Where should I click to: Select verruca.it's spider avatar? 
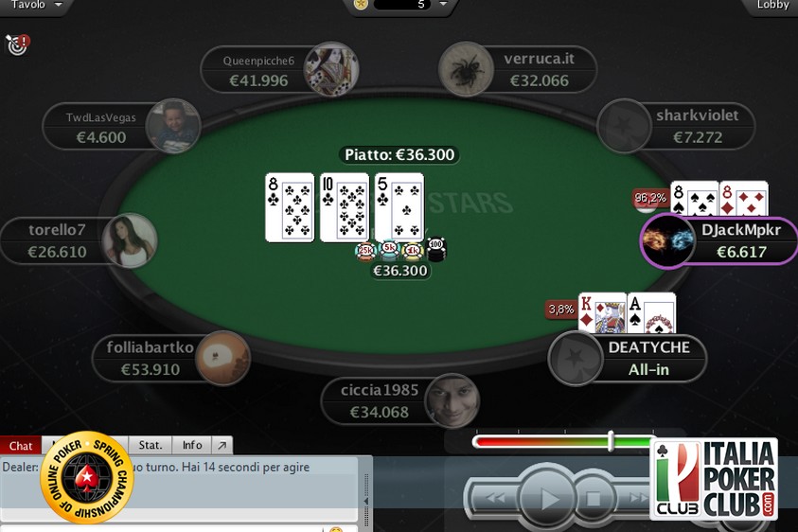(x=466, y=69)
